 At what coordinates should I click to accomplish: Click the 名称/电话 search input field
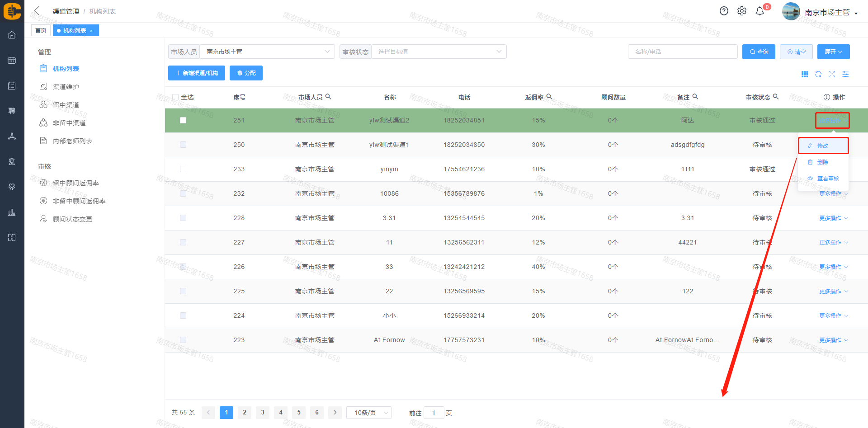pos(683,52)
